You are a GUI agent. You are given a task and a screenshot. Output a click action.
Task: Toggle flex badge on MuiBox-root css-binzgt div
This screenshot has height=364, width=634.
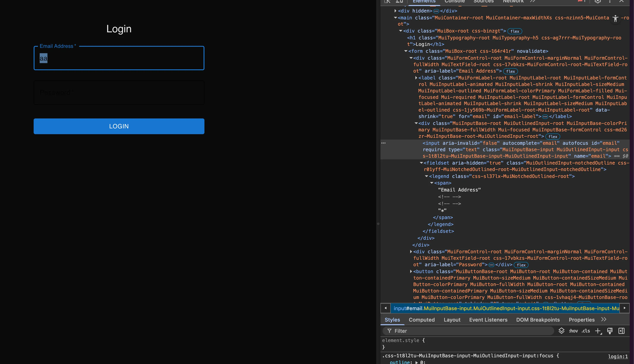[515, 31]
